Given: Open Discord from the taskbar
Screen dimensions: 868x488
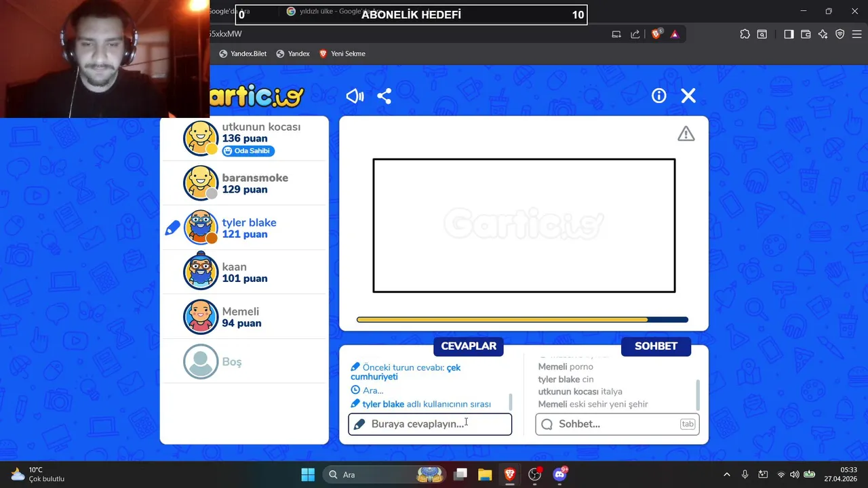Looking at the screenshot, I should pos(559,474).
